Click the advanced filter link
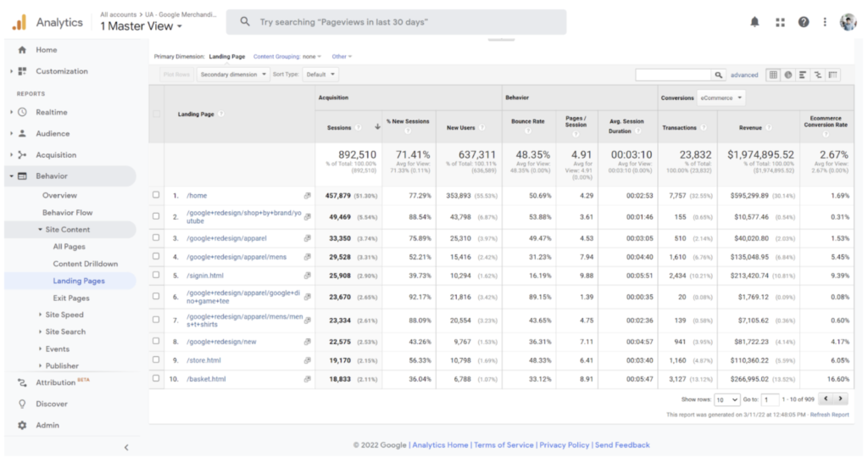This screenshot has width=868, height=457. (x=744, y=75)
